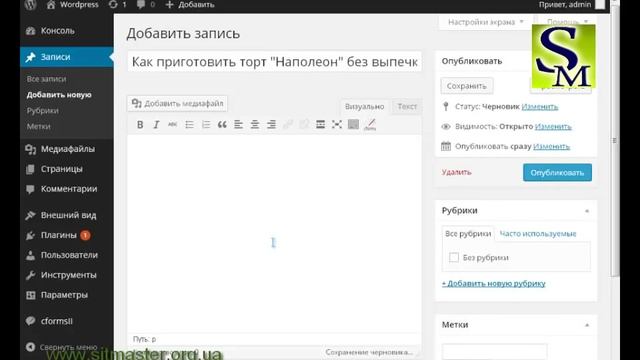
Task: Click the blue Опубликовать button
Action: point(557,173)
